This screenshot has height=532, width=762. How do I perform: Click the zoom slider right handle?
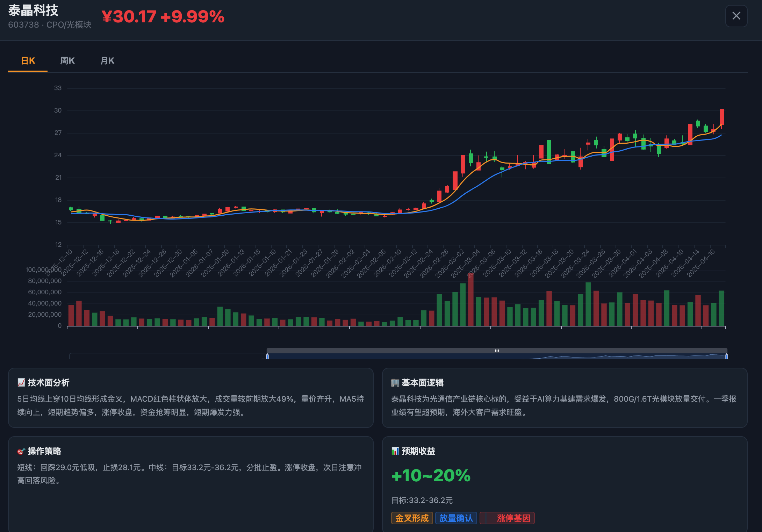(726, 357)
